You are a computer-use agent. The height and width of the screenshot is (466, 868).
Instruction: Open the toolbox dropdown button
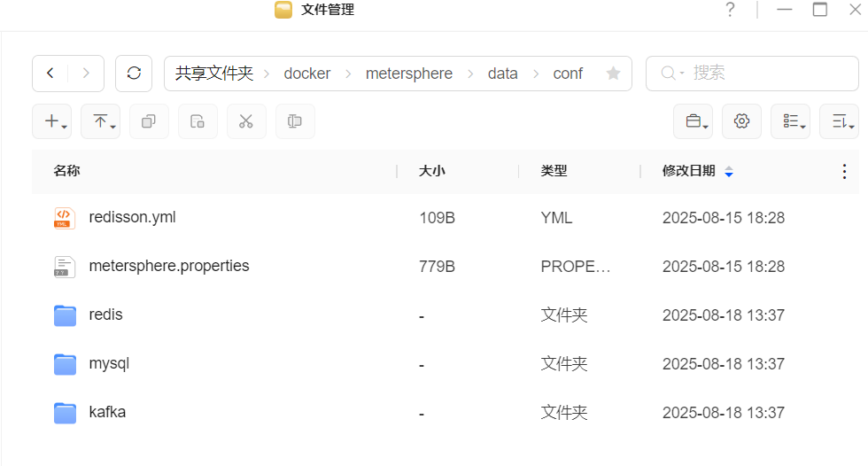pyautogui.click(x=694, y=122)
